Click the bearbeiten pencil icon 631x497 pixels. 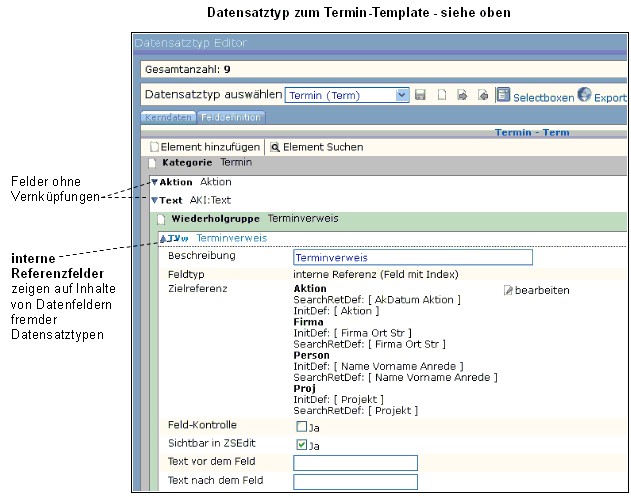point(508,289)
